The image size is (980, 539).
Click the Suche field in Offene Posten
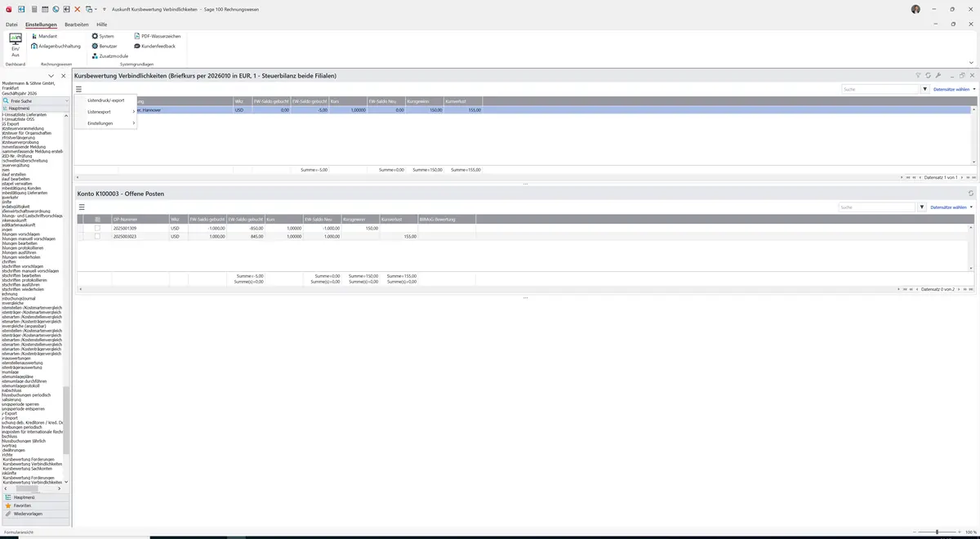pos(877,207)
